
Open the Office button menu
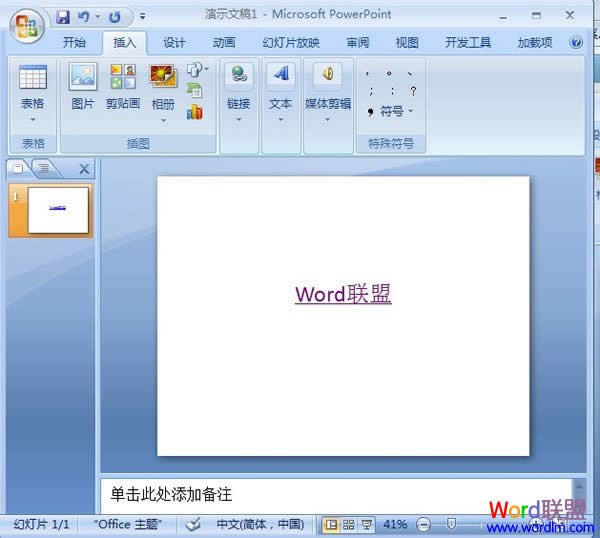coord(27,26)
